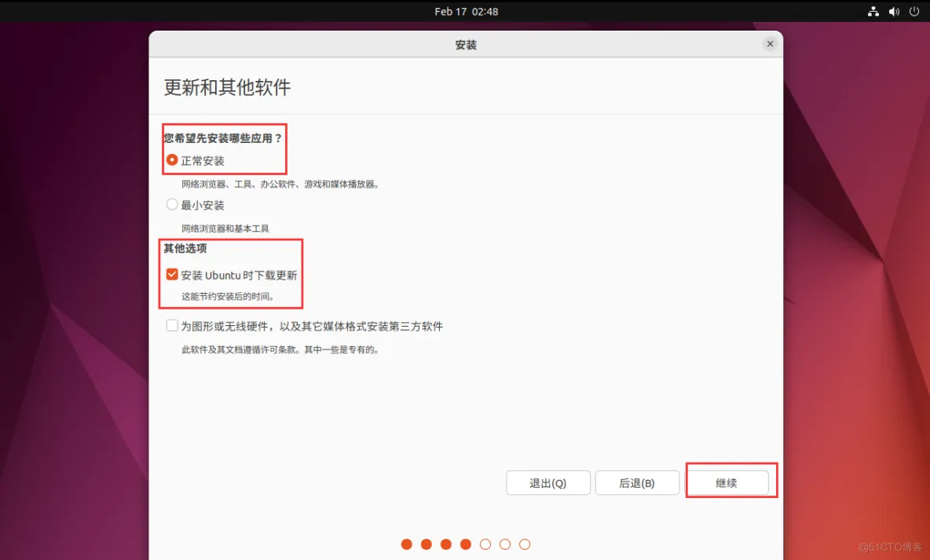The width and height of the screenshot is (930, 560).
Task: Click the 更新和其他软件 heading
Action: point(227,88)
